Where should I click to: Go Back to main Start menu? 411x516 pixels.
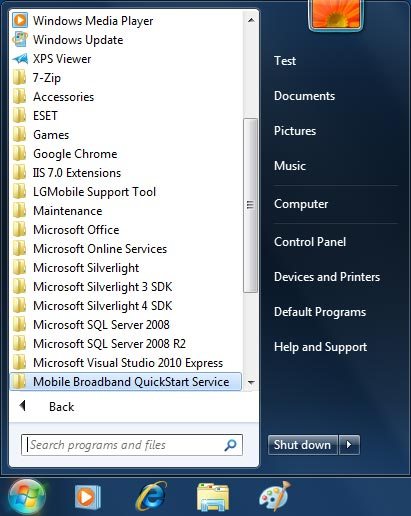click(x=61, y=406)
